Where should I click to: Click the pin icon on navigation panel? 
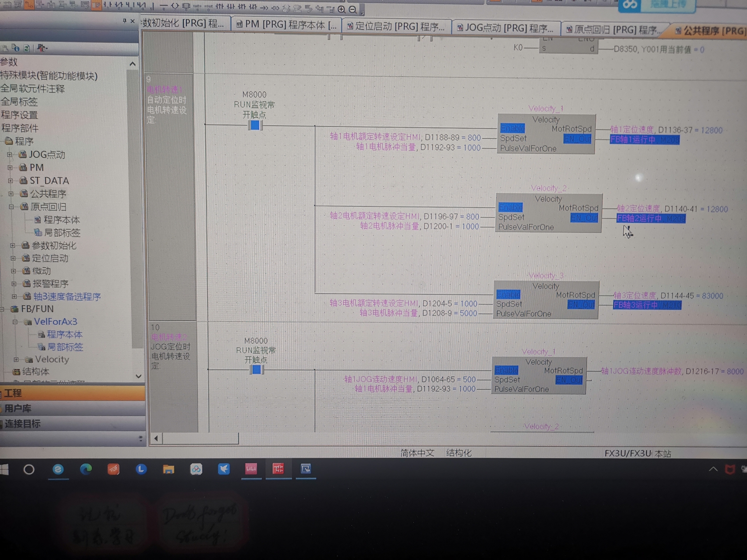tap(124, 21)
